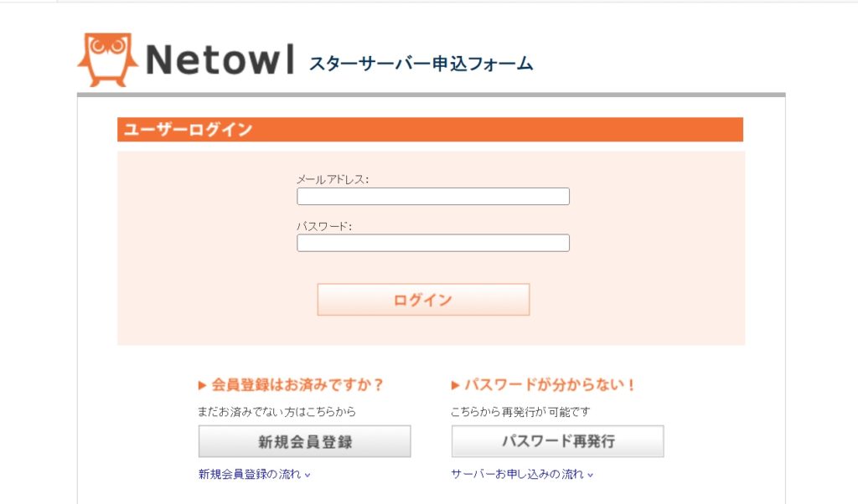Viewport: 858px width, 504px height.
Task: Click the 会員登録はお済みですか？ heading
Action: coord(297,385)
